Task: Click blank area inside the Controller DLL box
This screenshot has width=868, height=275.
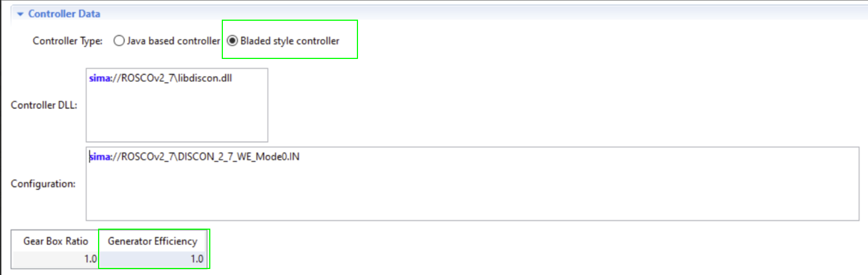Action: (177, 115)
